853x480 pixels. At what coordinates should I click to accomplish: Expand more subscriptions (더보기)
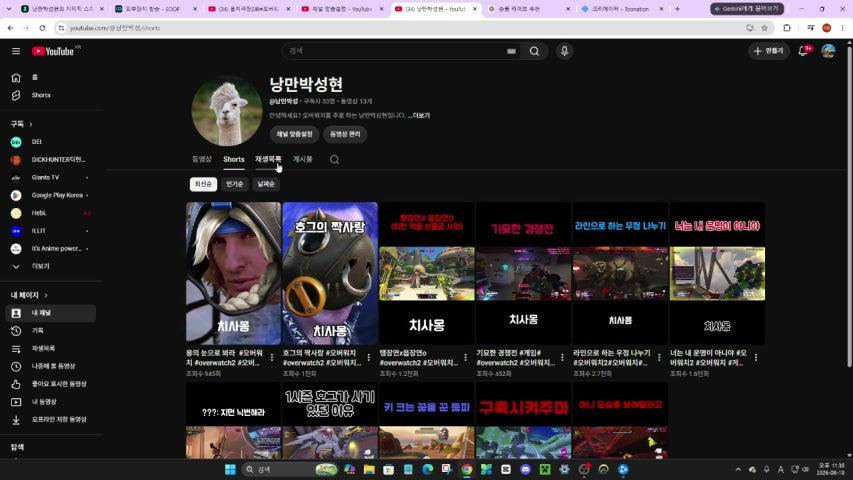tap(52, 266)
